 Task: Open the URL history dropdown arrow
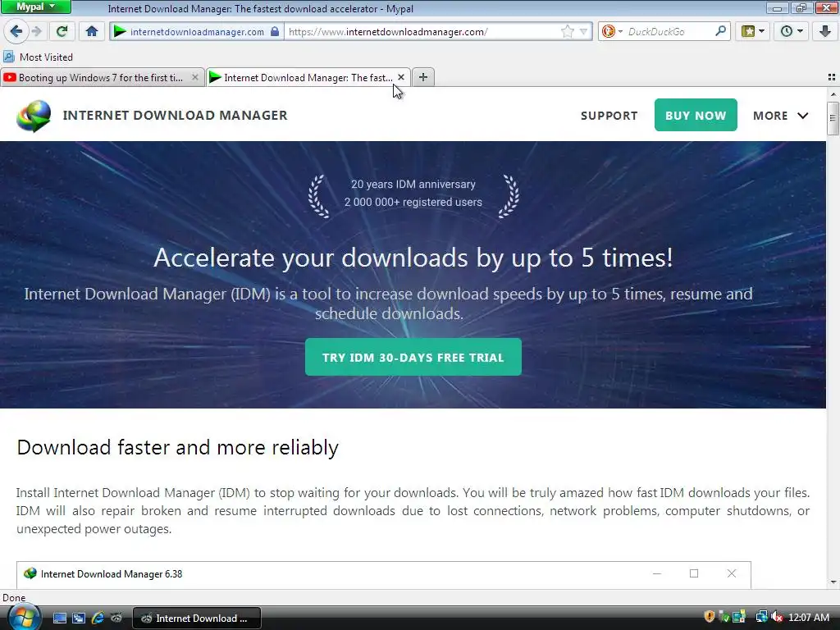pyautogui.click(x=584, y=32)
